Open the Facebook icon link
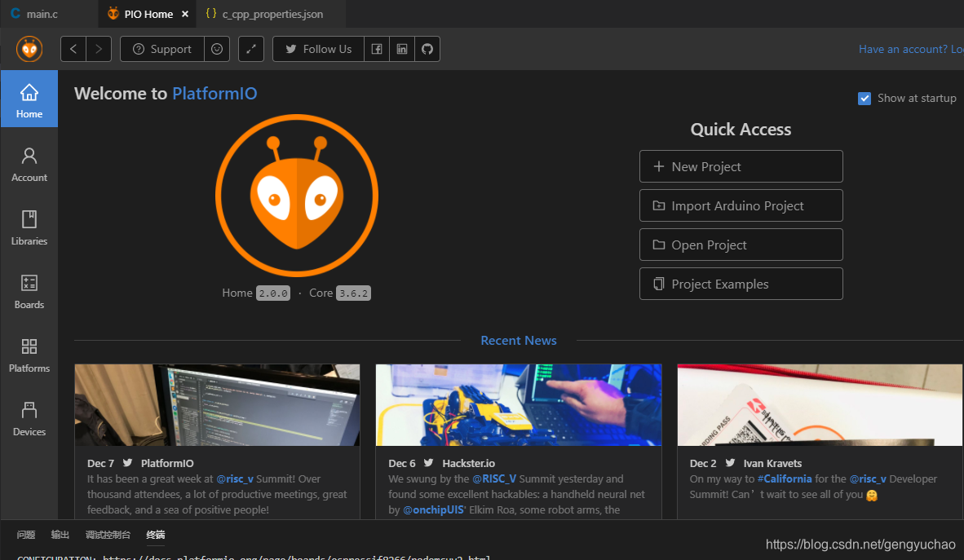Screen dimensions: 964x560 click(377, 49)
